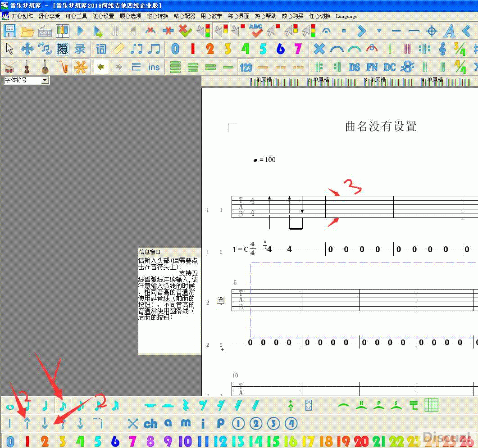Click the crosshair target icon
This screenshot has width=478, height=448.
point(432,31)
